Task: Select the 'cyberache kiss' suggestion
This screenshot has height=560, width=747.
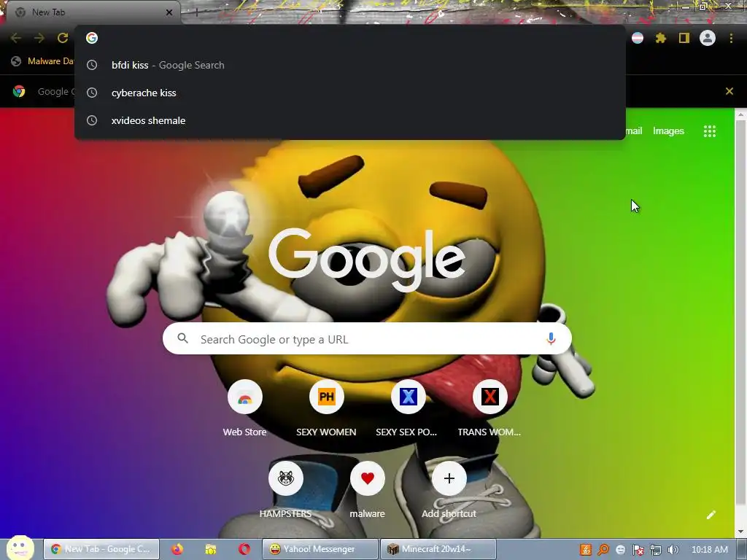Action: tap(350, 93)
